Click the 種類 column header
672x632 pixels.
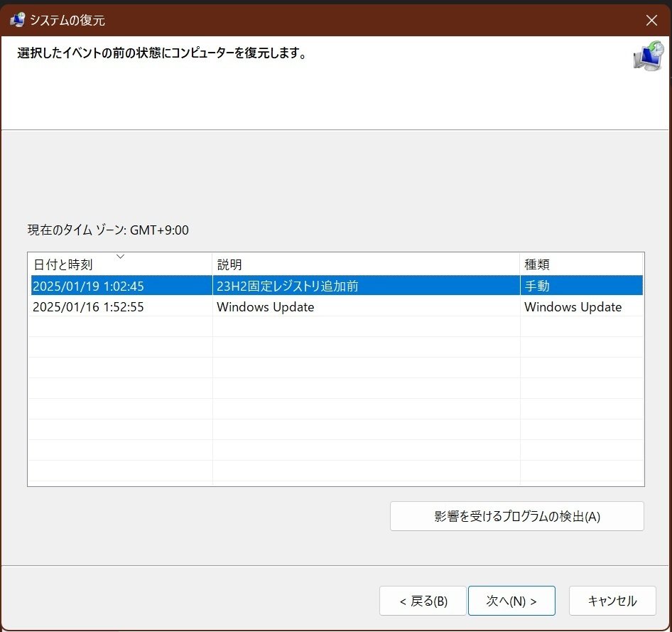(582, 264)
